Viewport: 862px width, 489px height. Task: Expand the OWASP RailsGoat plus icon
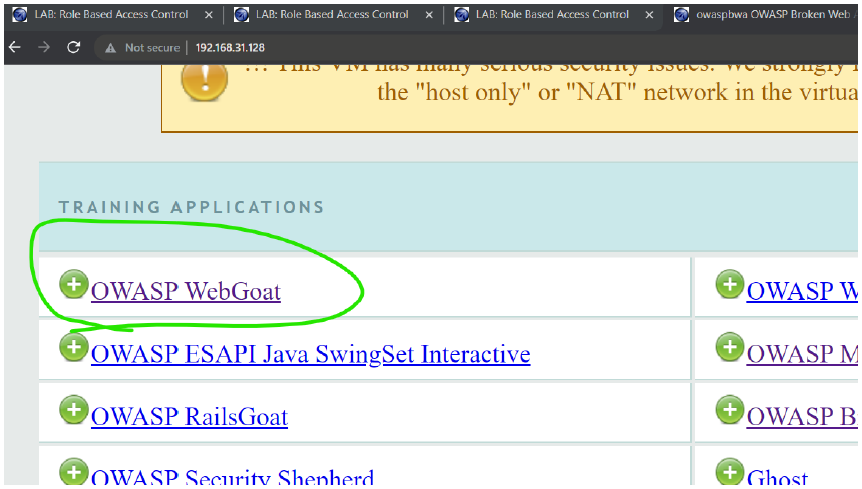tap(74, 409)
